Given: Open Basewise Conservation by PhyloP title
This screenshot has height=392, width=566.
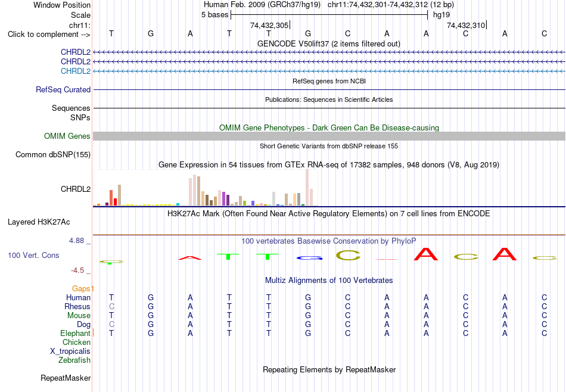Looking at the screenshot, I should [x=329, y=241].
